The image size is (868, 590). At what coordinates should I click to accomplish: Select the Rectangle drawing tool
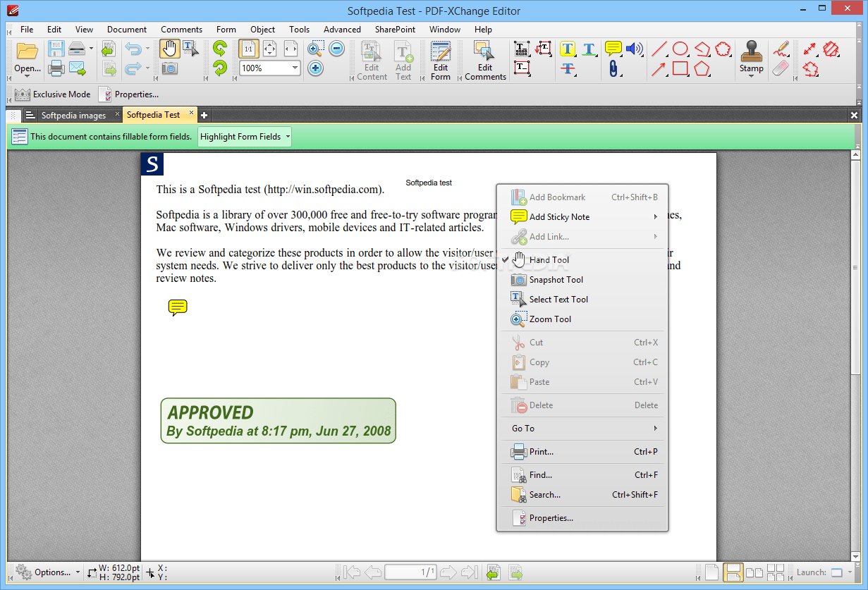pos(680,68)
